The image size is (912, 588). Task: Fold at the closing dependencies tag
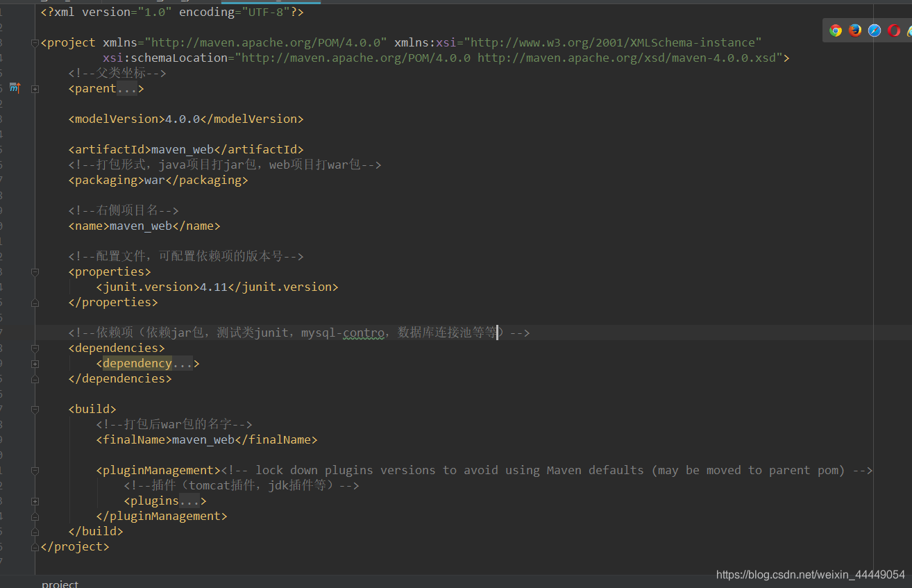click(x=35, y=379)
